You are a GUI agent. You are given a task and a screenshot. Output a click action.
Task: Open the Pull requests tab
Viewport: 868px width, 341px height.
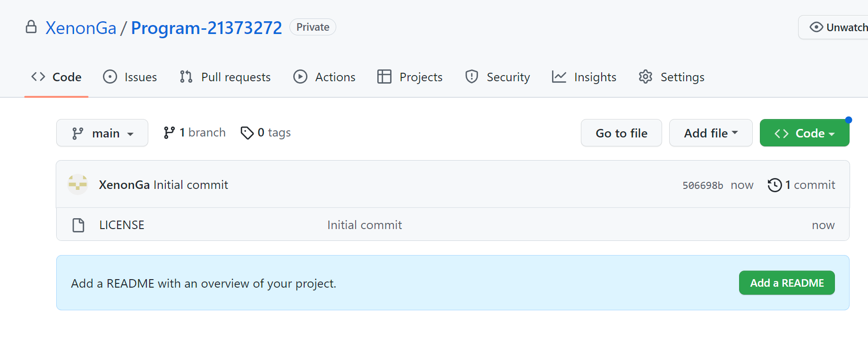point(225,77)
